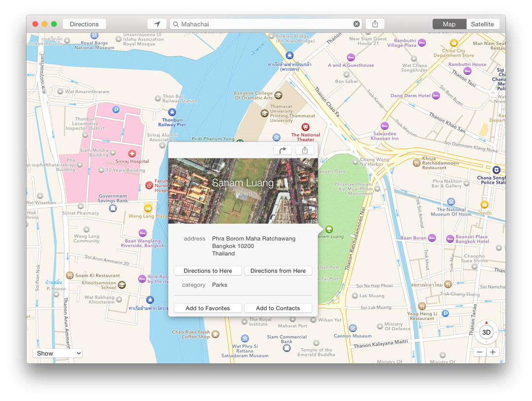Select the Khrua Ratchadamnoen Restaurant pin
The height and width of the screenshot is (401, 532).
[417, 163]
